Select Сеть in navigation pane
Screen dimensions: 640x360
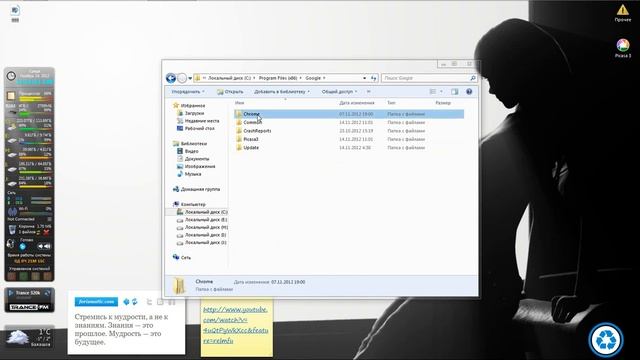pyautogui.click(x=182, y=258)
